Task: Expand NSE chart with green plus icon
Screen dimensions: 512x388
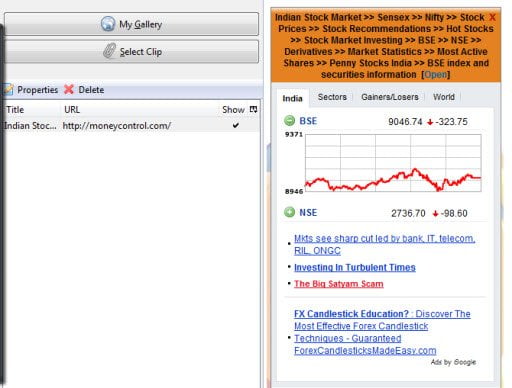Action: pos(289,212)
